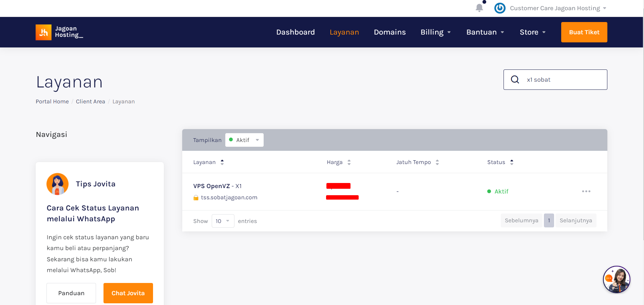
Task: Click the padlock icon beside tss.sobatjagoan.com
Action: pyautogui.click(x=196, y=198)
